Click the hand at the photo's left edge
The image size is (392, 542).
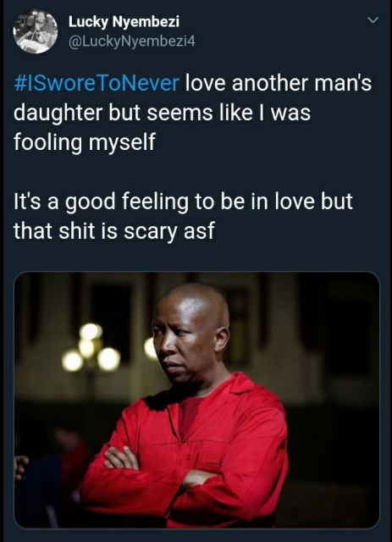(20, 466)
